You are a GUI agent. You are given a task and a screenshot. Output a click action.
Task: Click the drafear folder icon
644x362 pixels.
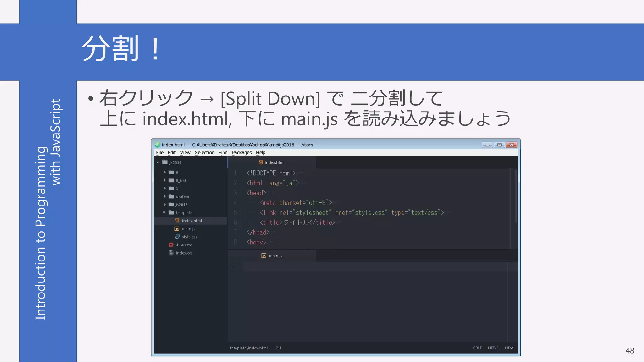171,196
